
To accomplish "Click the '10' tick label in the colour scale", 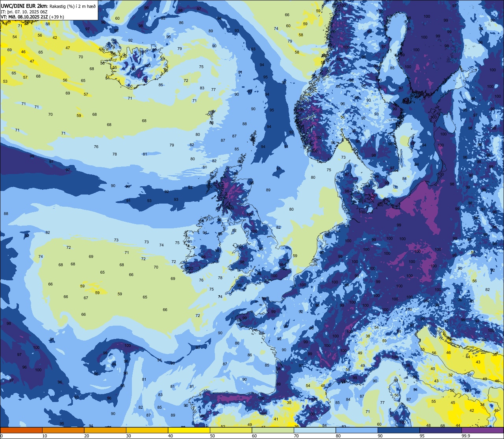I will pos(44,436).
